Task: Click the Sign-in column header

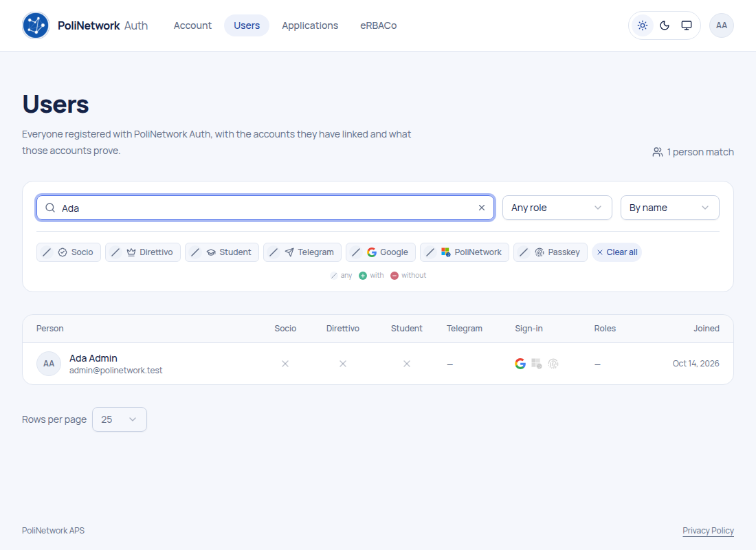Action: 529,329
